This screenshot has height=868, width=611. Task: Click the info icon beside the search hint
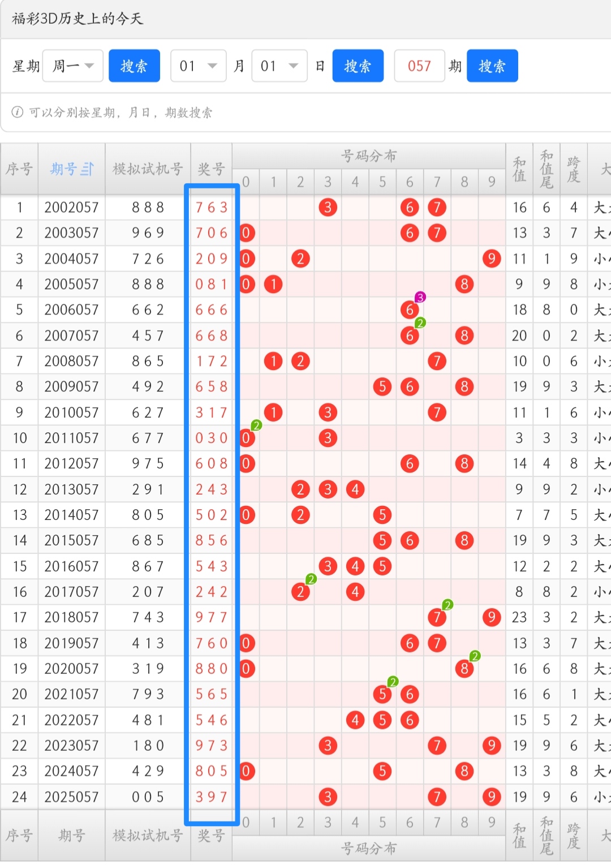[x=18, y=112]
